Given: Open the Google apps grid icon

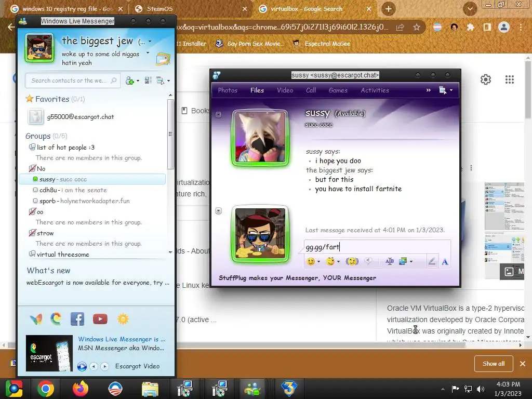Looking at the screenshot, I should [x=509, y=79].
